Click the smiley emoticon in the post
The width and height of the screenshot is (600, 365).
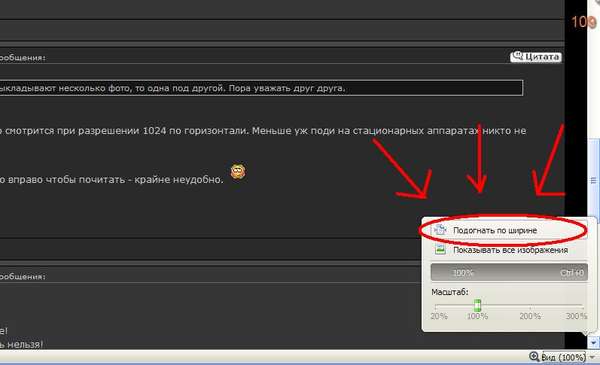[x=238, y=171]
